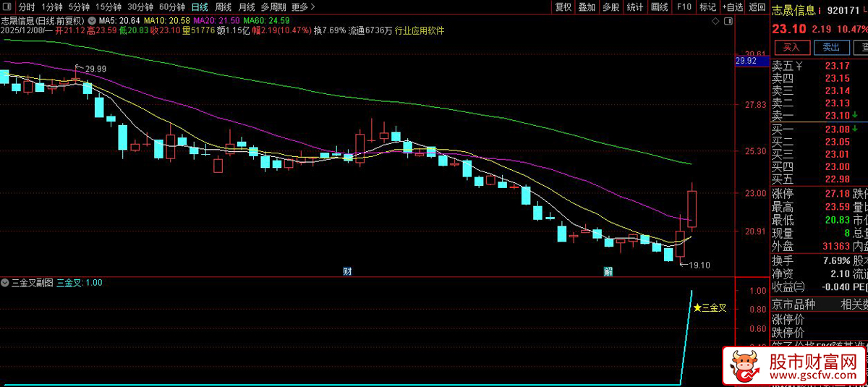
Task: Select the 5分钟 period
Action: (x=80, y=7)
